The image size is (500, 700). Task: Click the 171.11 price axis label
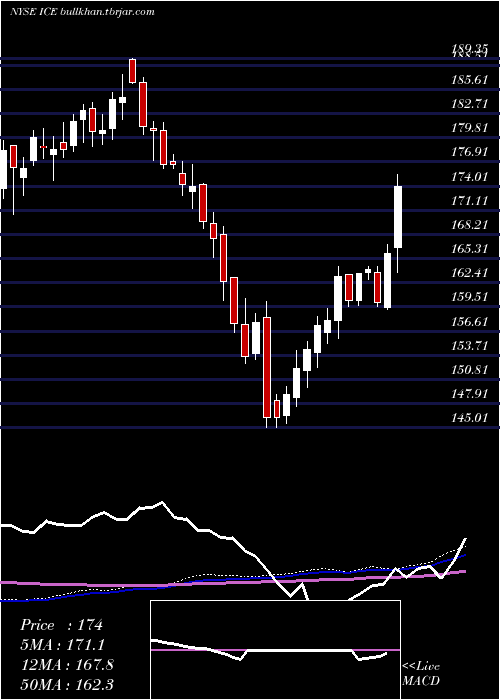click(468, 201)
